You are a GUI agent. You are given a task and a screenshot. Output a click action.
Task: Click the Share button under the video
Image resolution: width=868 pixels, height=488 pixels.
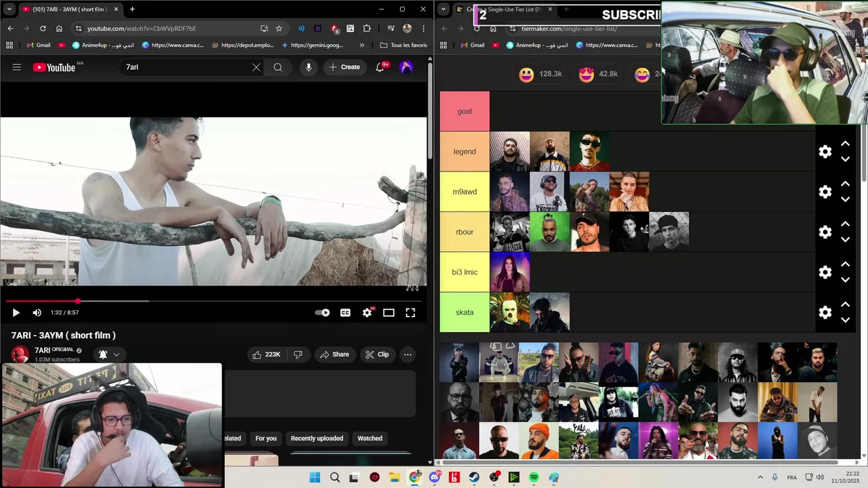coord(334,354)
